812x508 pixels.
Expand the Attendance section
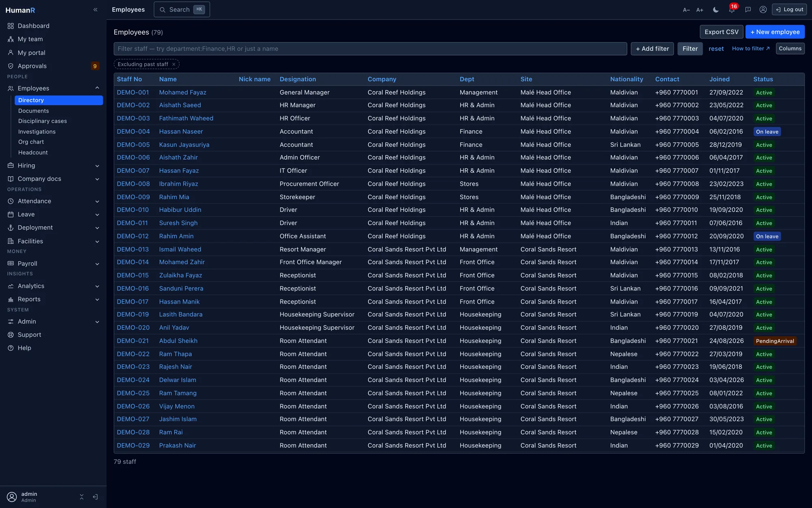click(x=97, y=202)
